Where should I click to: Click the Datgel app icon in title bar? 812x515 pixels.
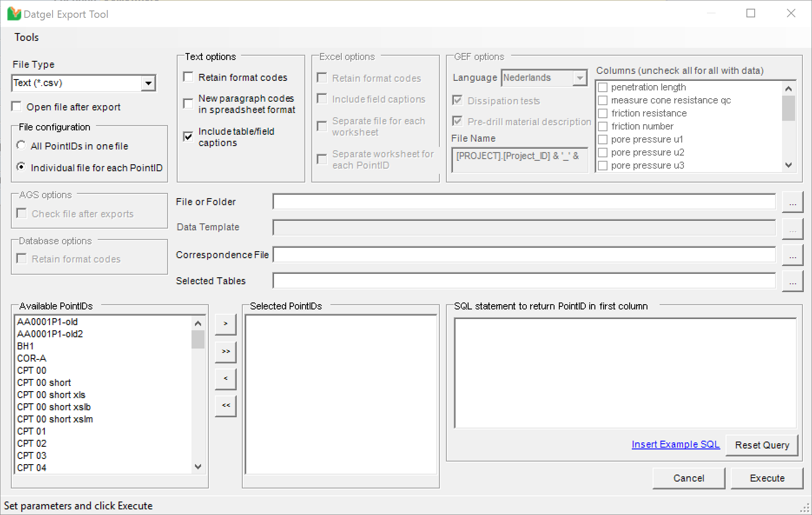(14, 14)
